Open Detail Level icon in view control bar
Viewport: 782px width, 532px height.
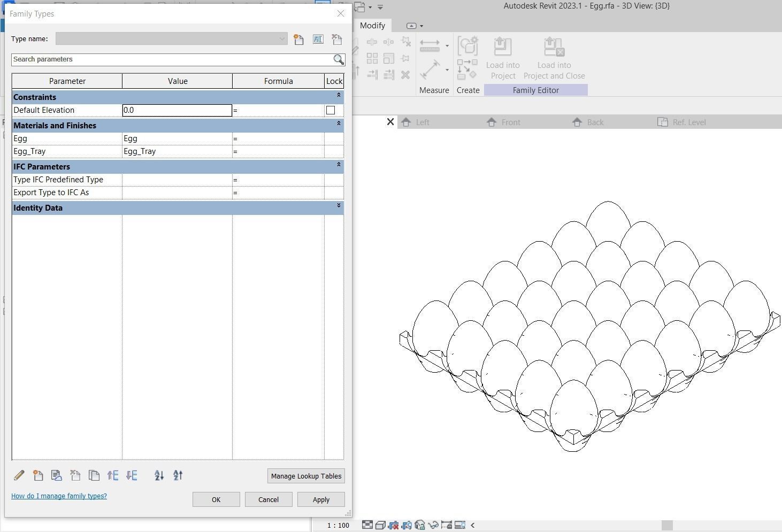tap(367, 525)
